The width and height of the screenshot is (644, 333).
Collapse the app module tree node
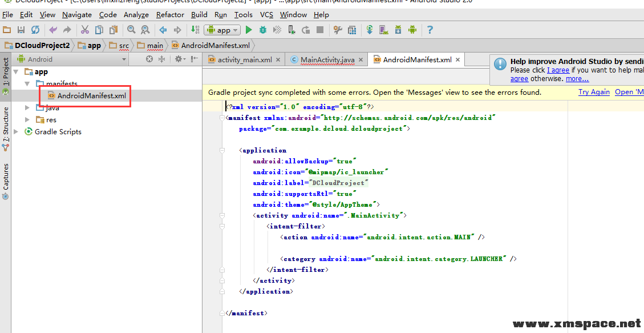pos(16,72)
